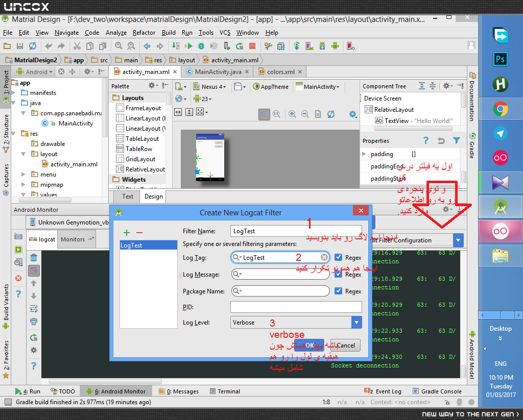Image resolution: width=523 pixels, height=420 pixels.
Task: Open the Refactor menu
Action: click(x=144, y=32)
